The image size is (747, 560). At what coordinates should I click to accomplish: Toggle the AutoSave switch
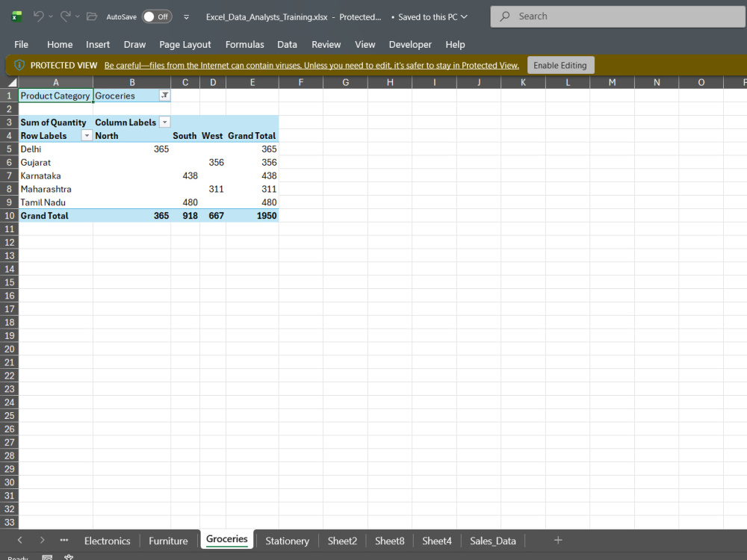pyautogui.click(x=157, y=16)
